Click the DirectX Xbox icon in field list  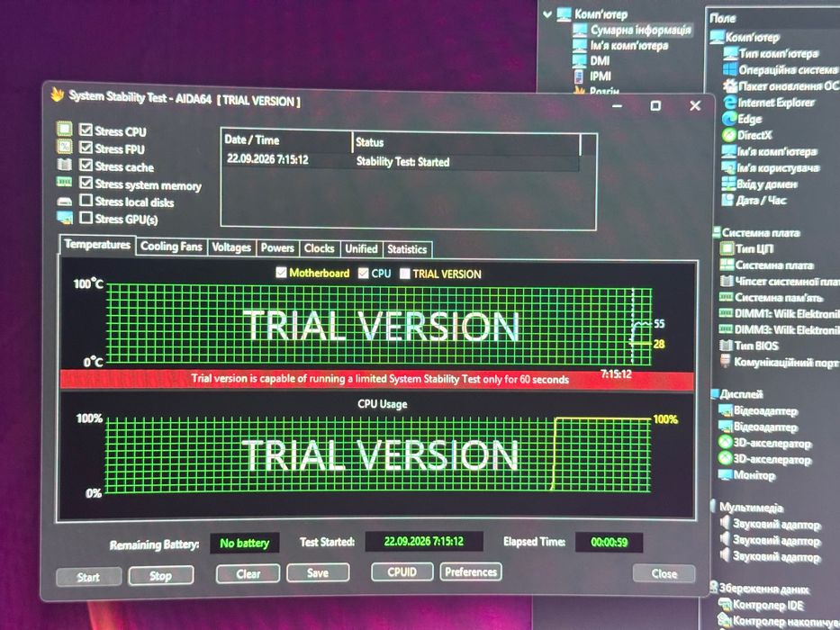coord(728,134)
